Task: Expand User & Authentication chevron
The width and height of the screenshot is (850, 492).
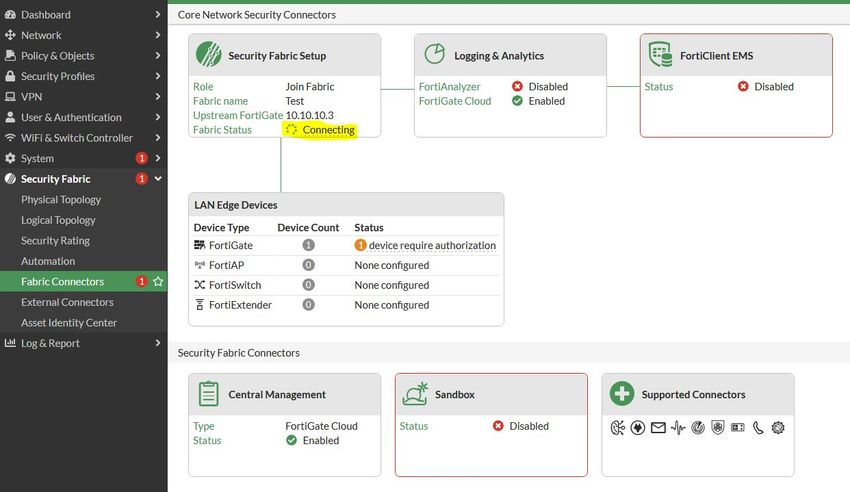Action: (158, 118)
